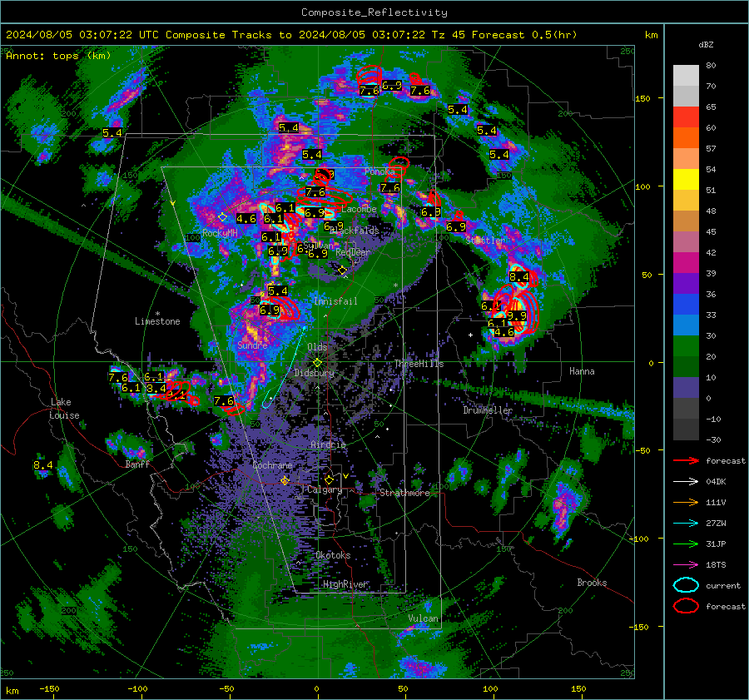The height and width of the screenshot is (700, 749).
Task: Click the 0 tick on the right-side km axis
Action: pyautogui.click(x=651, y=363)
